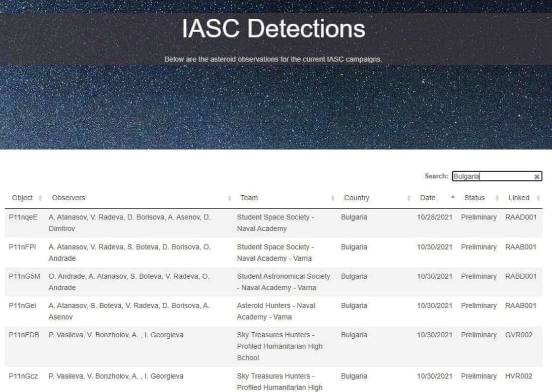This screenshot has height=392, width=552.
Task: Click the ascending arrow icon beside Date
Action: tap(453, 197)
